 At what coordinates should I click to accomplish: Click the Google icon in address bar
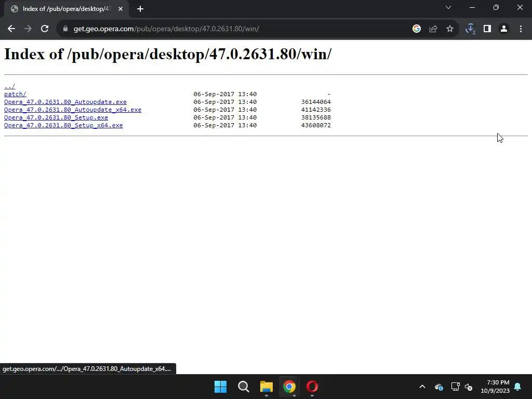click(x=417, y=29)
